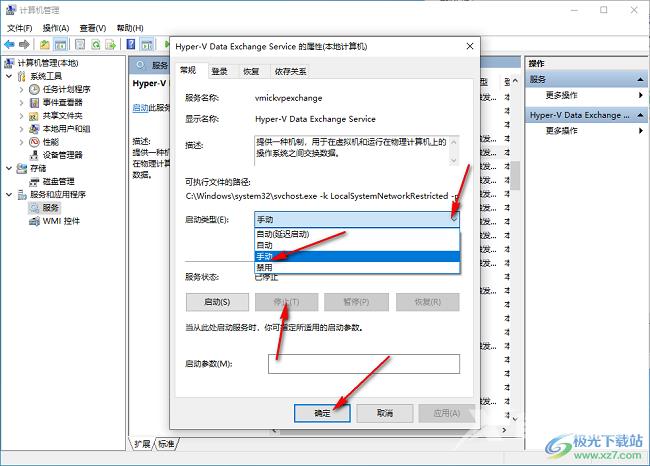
Task: Click the Back arrow in the toolbar
Action: coord(9,44)
